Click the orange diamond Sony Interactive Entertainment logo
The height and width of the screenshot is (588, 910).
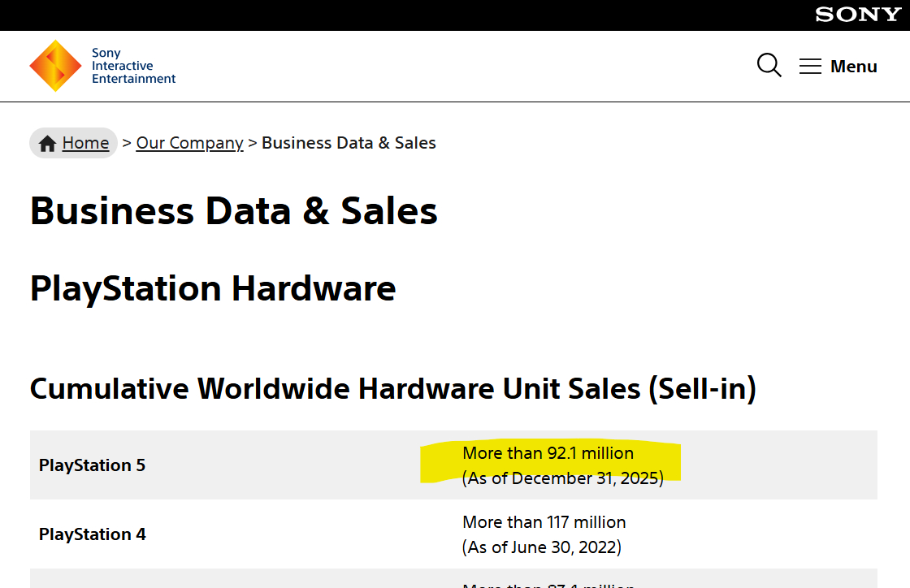pyautogui.click(x=55, y=66)
